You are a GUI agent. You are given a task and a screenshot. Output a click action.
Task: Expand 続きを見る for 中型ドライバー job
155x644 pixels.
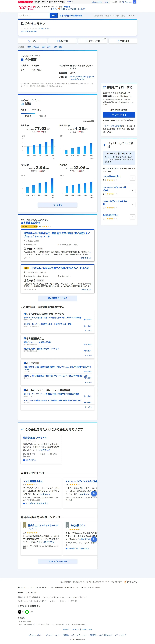88,320
